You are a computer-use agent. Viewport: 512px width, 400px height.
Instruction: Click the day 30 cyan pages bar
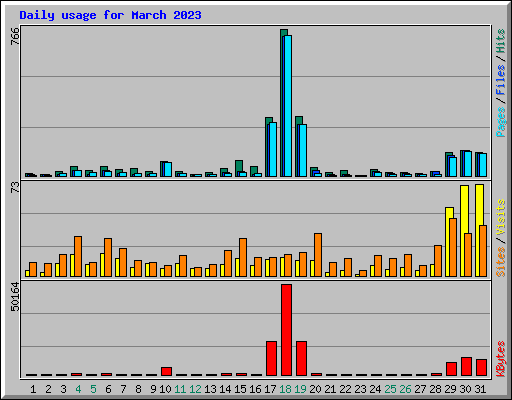point(468,164)
